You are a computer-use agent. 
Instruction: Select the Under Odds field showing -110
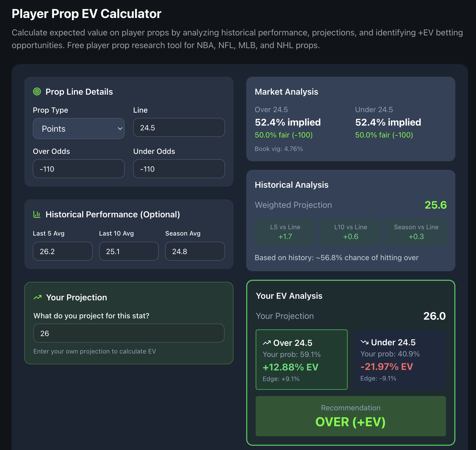tap(179, 169)
